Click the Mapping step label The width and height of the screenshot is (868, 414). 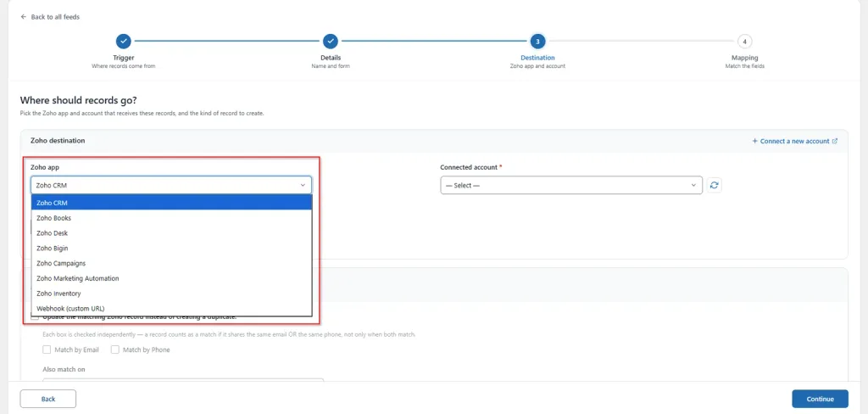(x=744, y=58)
